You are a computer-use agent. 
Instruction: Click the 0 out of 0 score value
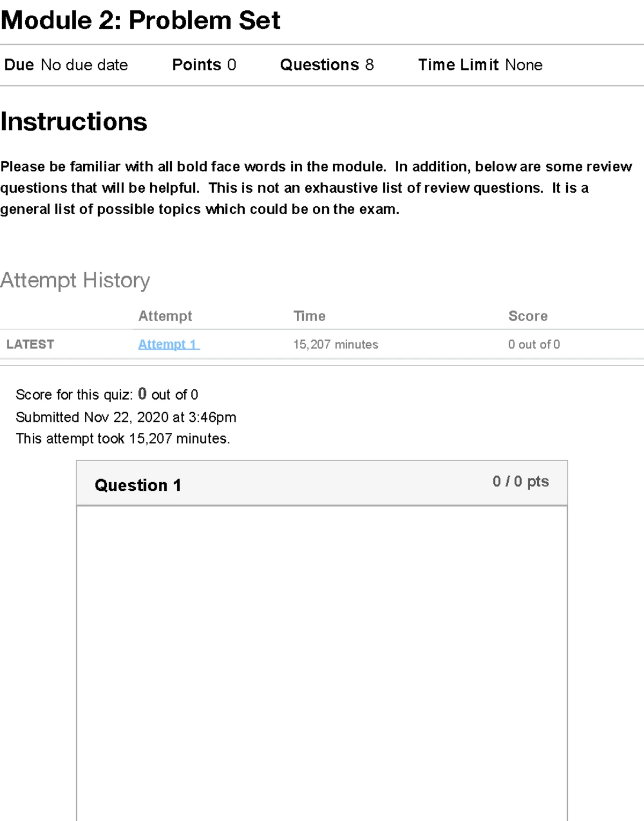pyautogui.click(x=534, y=344)
